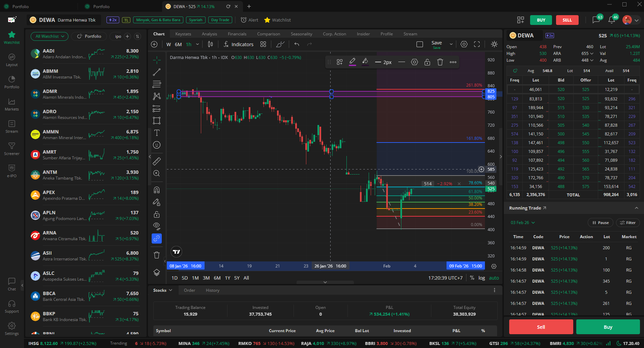Click the ruler measure tool
This screenshot has width=644, height=348.
[157, 161]
